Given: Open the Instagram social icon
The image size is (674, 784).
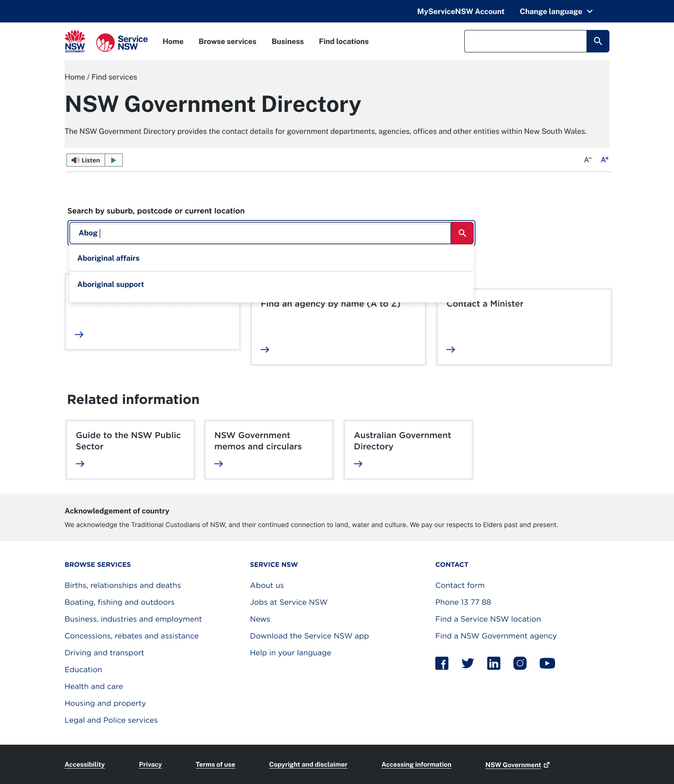Looking at the screenshot, I should 520,663.
